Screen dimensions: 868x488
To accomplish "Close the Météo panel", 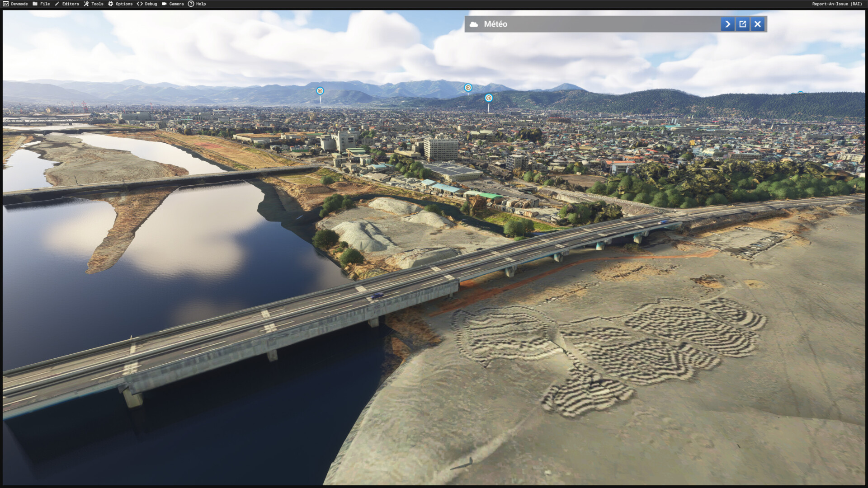I will (x=758, y=24).
